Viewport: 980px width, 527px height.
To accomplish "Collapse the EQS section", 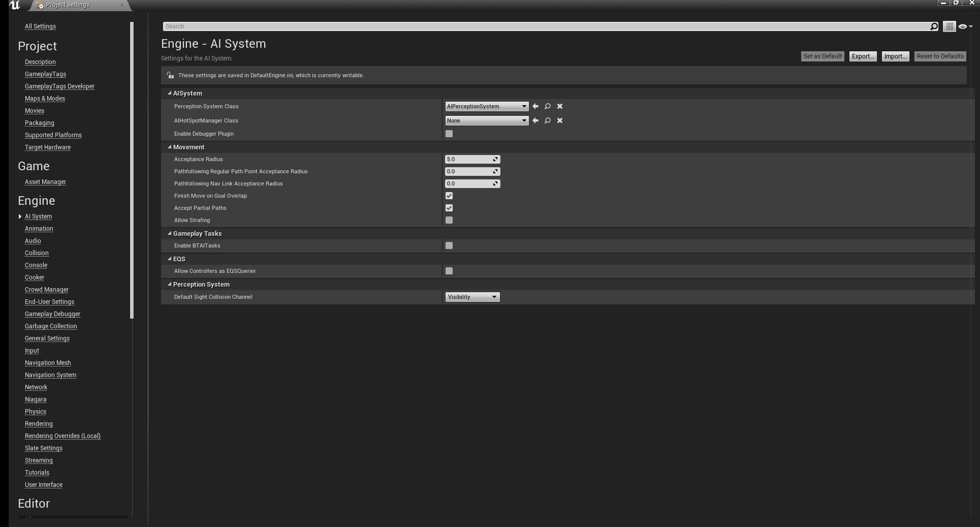I will [169, 259].
